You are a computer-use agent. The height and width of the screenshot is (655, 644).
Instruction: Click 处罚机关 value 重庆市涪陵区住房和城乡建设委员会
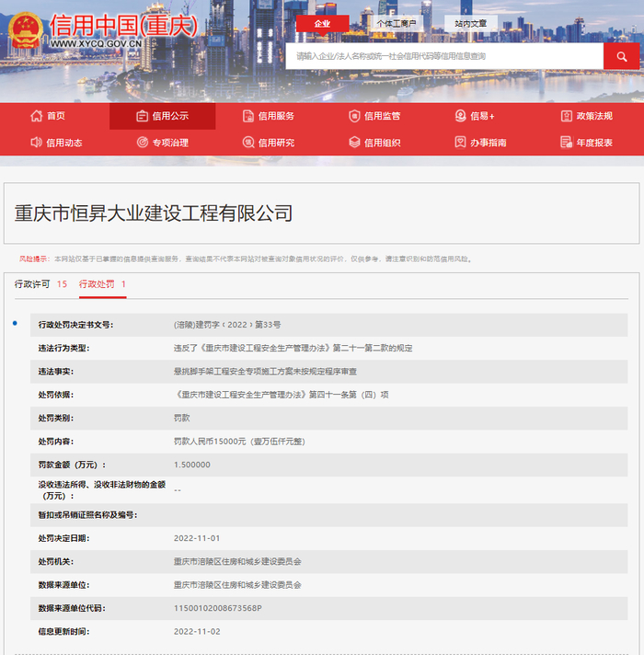pos(237,561)
